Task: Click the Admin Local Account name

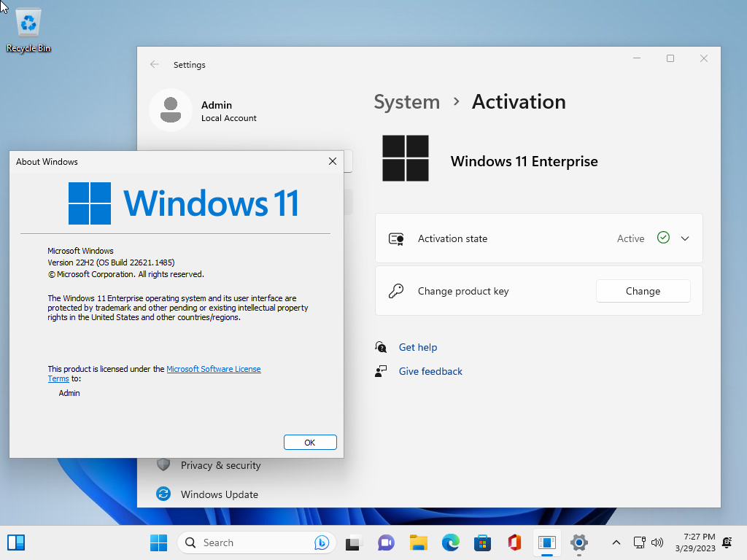Action: point(228,111)
